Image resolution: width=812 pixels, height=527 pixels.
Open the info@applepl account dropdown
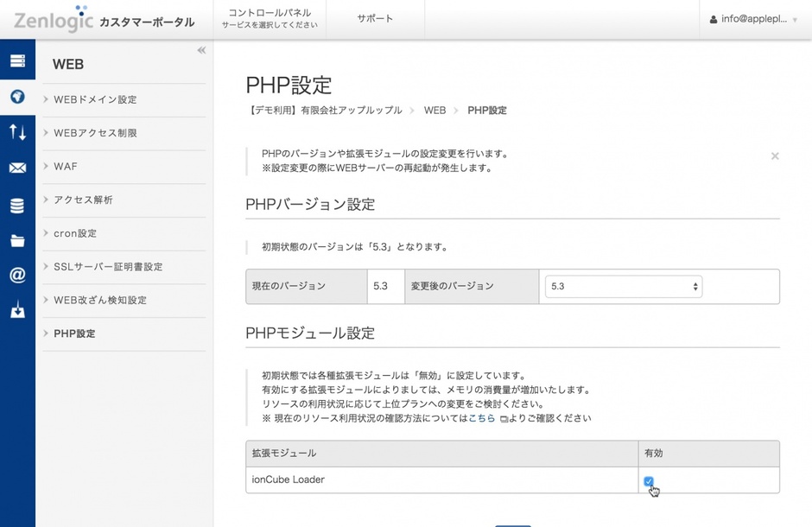pos(753,19)
